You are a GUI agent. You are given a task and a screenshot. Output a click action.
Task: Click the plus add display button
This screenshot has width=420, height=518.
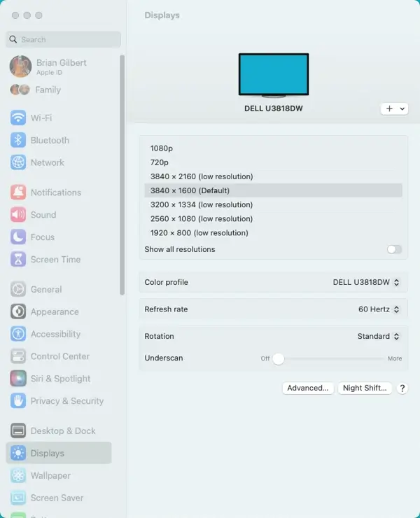click(x=390, y=108)
